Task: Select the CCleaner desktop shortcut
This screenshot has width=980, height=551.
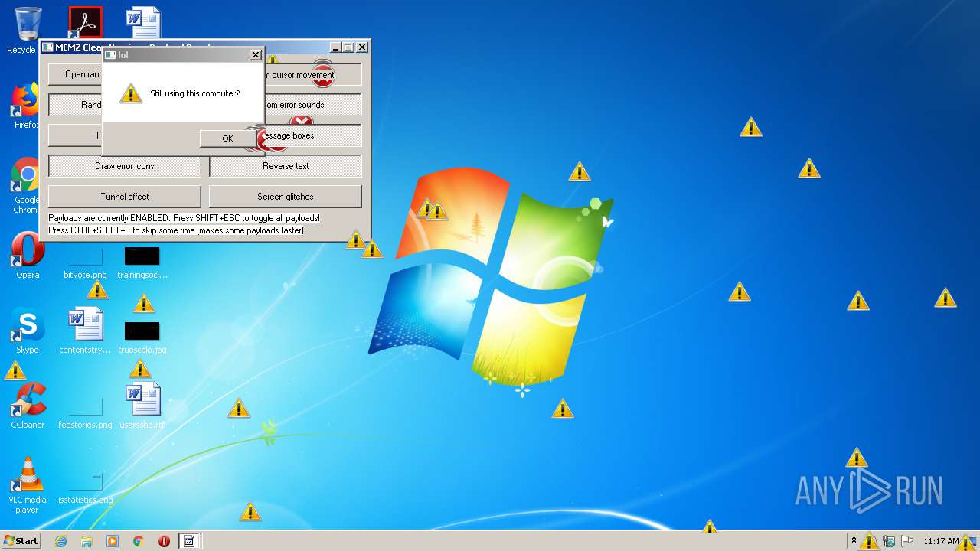Action: tap(27, 406)
